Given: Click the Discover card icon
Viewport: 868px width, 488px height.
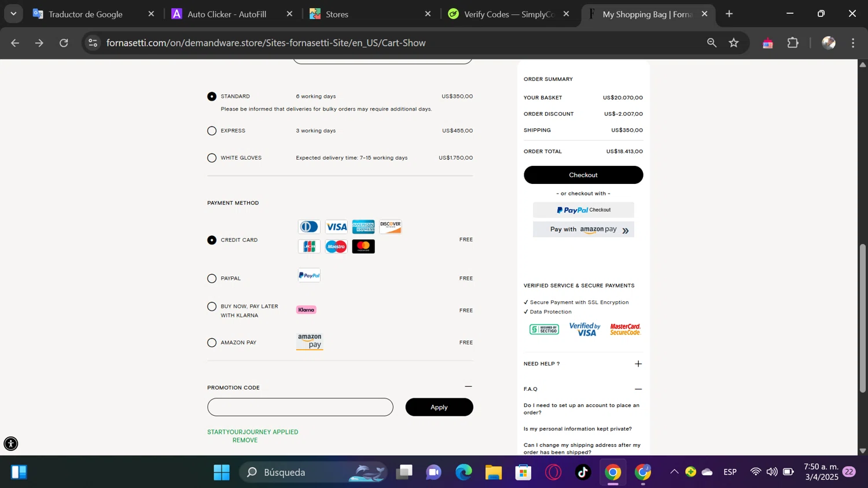Looking at the screenshot, I should (x=391, y=227).
